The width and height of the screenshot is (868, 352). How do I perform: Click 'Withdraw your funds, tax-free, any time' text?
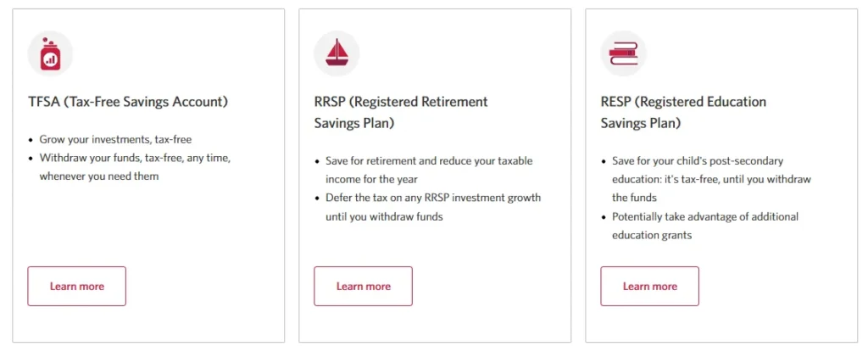point(135,158)
